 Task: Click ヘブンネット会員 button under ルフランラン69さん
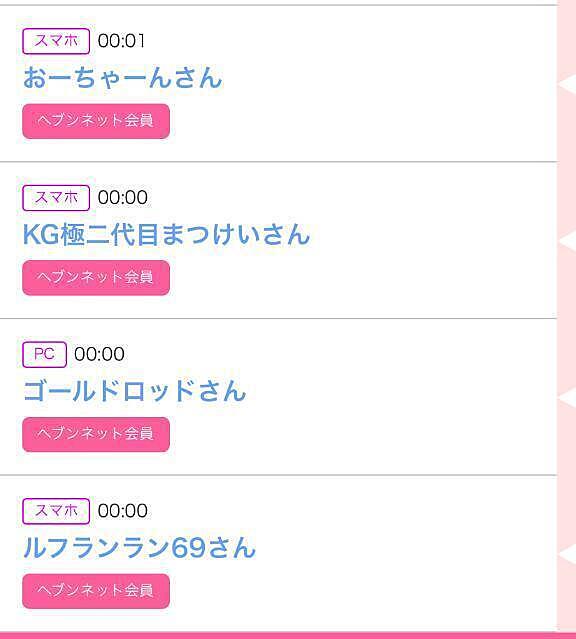click(96, 591)
